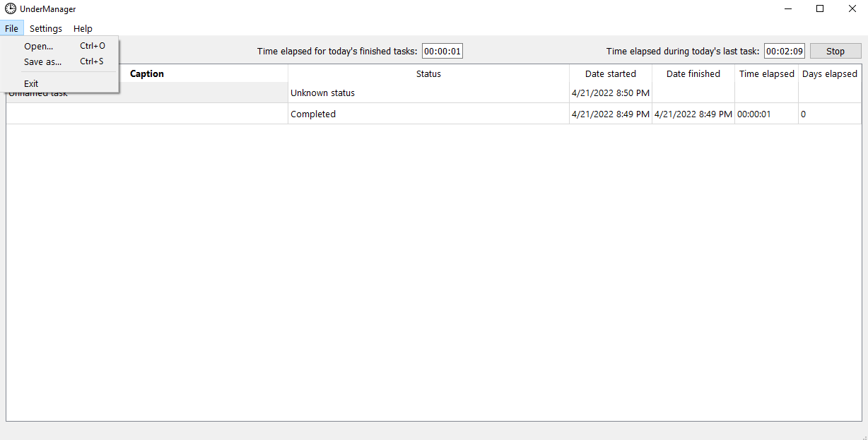The height and width of the screenshot is (440, 868).
Task: Click the "Date started" column header
Action: coord(610,73)
